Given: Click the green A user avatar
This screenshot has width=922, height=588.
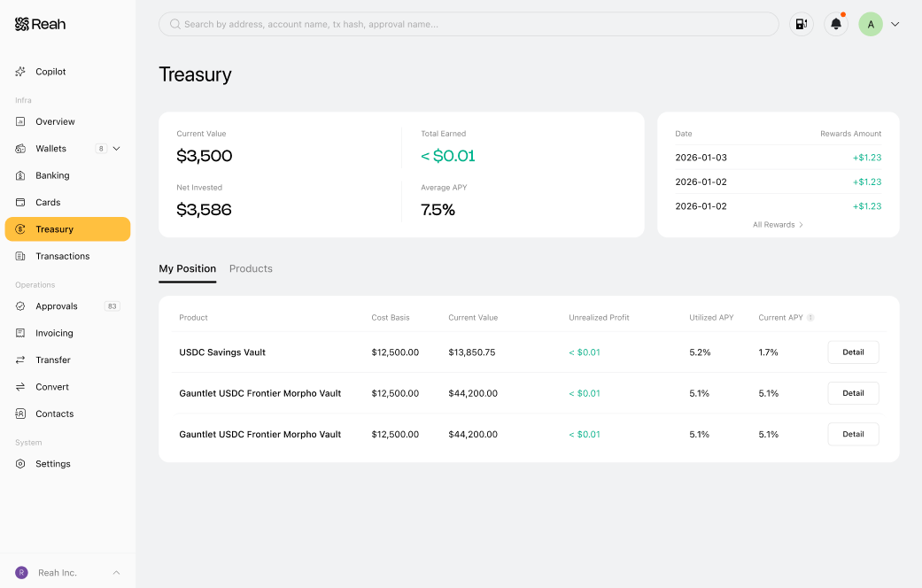Looking at the screenshot, I should coord(871,24).
